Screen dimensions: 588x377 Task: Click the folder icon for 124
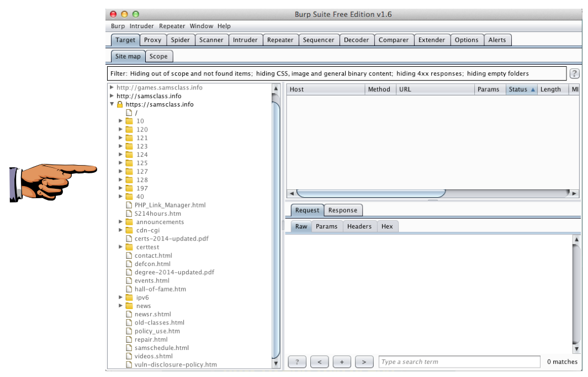129,155
